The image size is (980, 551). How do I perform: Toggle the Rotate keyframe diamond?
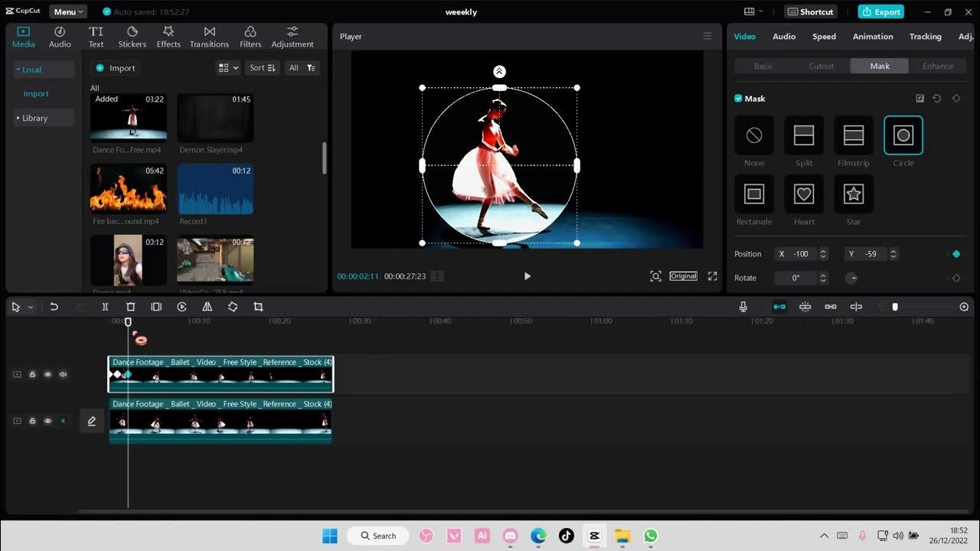coord(956,278)
